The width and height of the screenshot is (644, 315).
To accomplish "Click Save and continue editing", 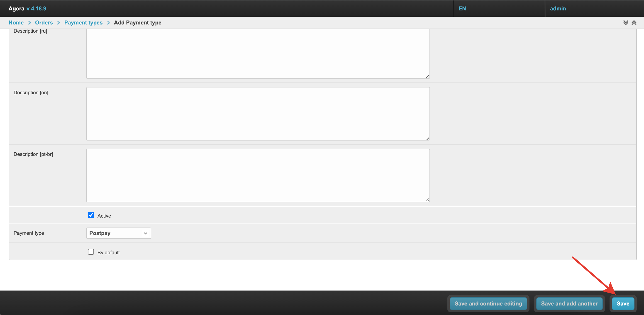I will pyautogui.click(x=488, y=303).
